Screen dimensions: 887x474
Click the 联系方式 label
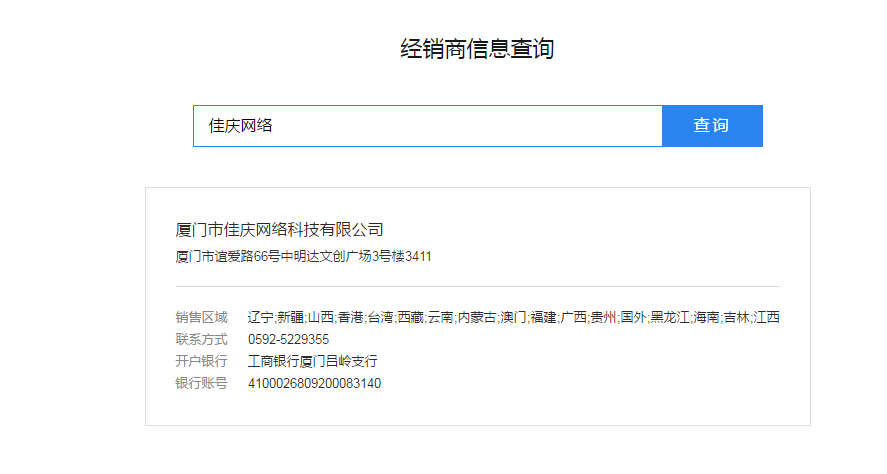pos(201,339)
